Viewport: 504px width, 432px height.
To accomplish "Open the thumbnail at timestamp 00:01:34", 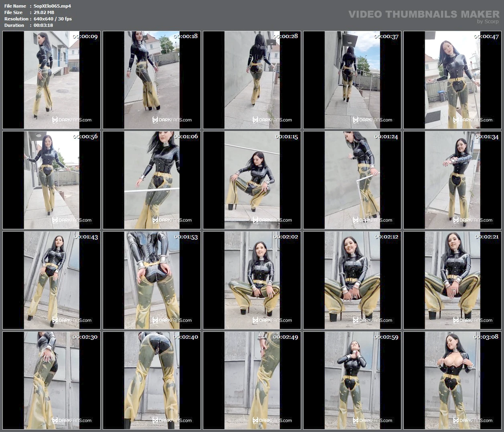I will tap(452, 180).
